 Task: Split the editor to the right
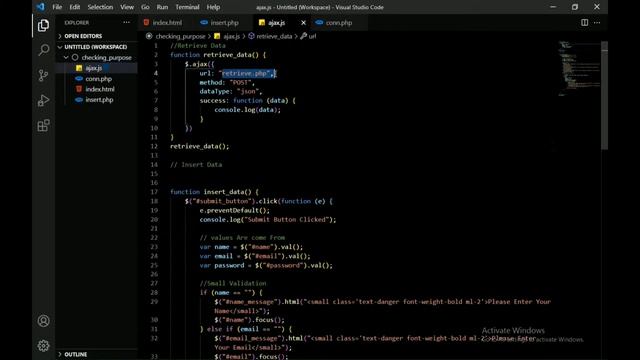pos(584,22)
